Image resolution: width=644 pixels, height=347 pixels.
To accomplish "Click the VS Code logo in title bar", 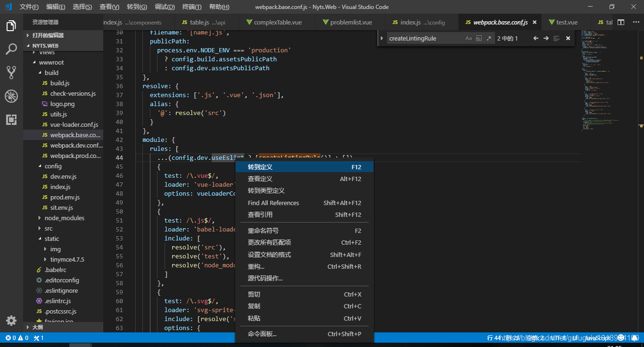I will coord(8,7).
